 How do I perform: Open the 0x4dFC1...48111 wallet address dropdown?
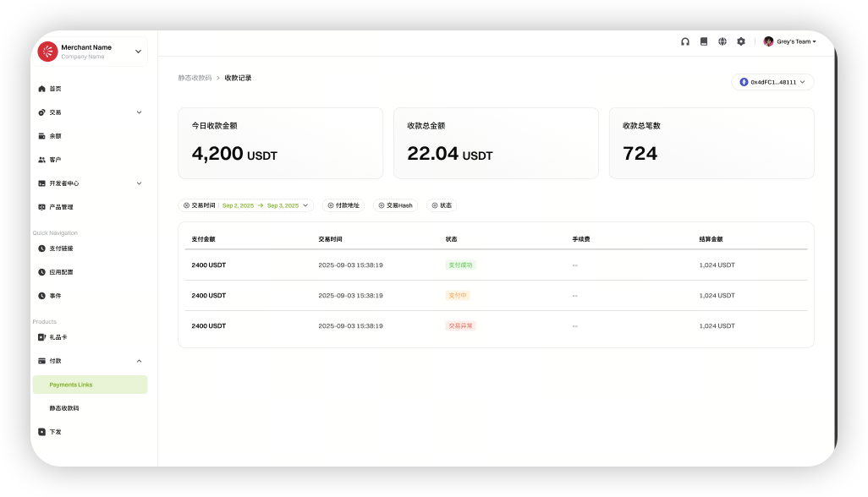[772, 82]
